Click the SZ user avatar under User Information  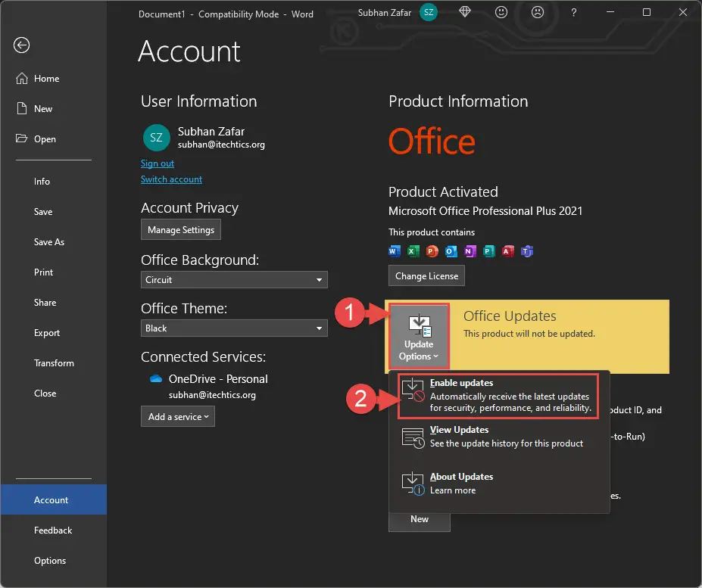point(156,138)
